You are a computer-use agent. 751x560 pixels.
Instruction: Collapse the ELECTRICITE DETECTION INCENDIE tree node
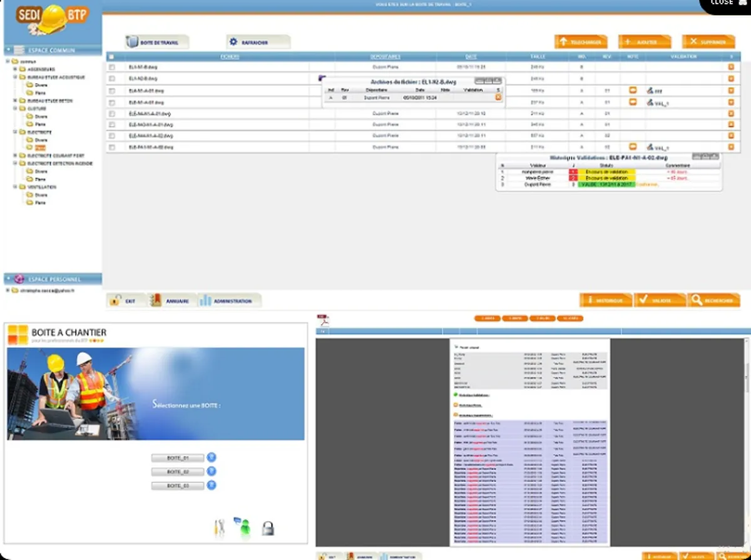pyautogui.click(x=15, y=163)
